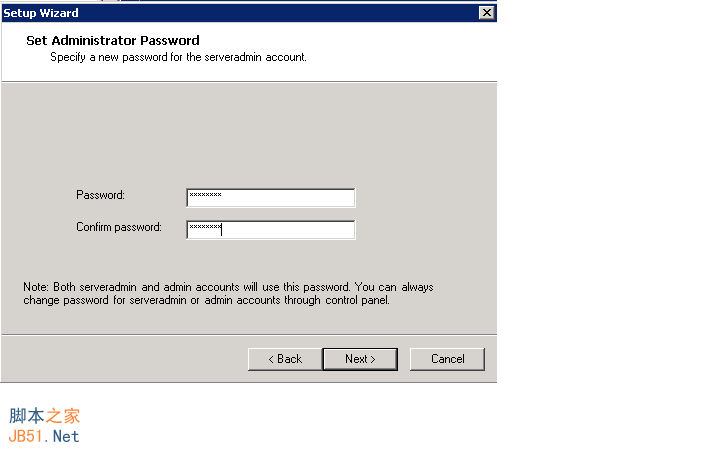Close the Setup Wizard window
The height and width of the screenshot is (450, 720).
[486, 12]
